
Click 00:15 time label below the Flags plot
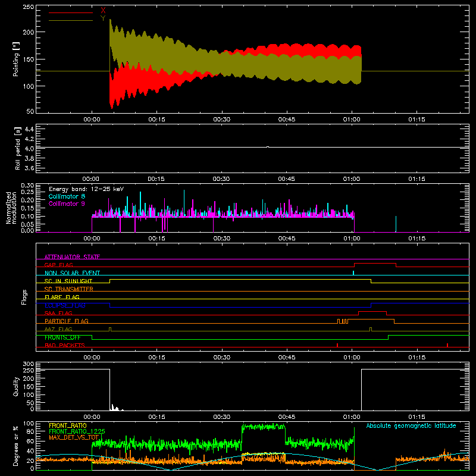click(156, 358)
